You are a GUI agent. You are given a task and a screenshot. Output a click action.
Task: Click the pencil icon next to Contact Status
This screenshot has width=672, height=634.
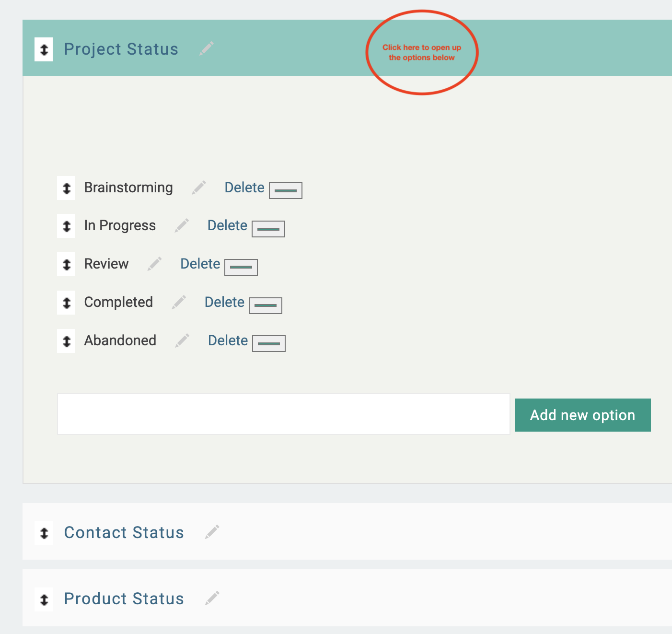point(212,532)
